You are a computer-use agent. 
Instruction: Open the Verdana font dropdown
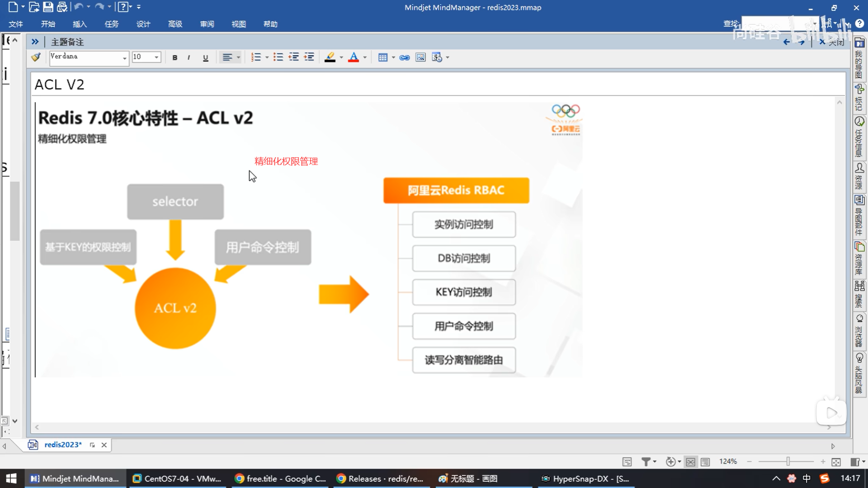click(124, 58)
